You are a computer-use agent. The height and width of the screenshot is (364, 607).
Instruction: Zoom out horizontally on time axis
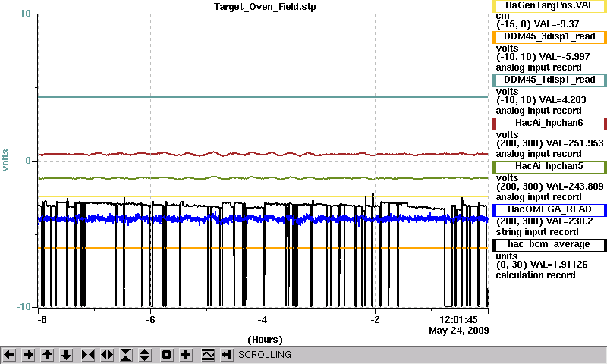coord(107,355)
